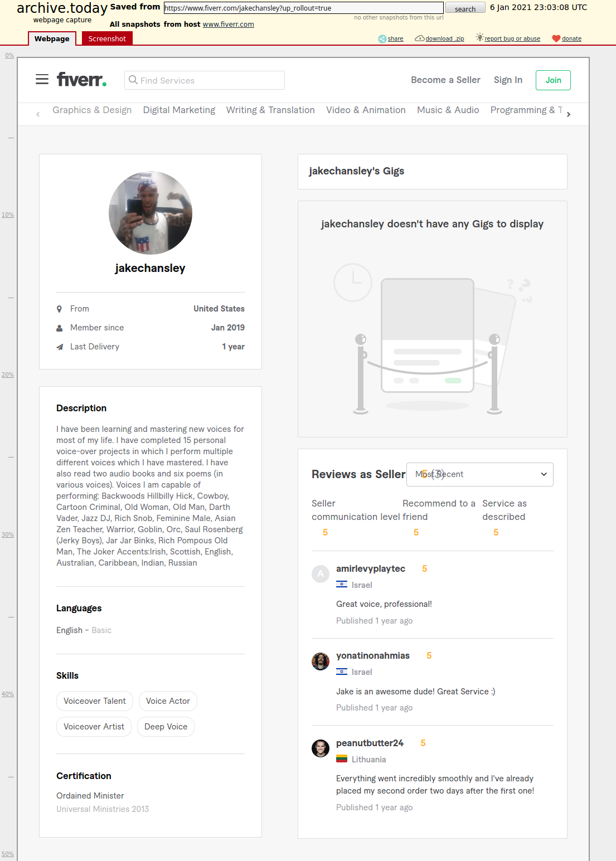Click yonatinonahmias's avatar photo

321,661
